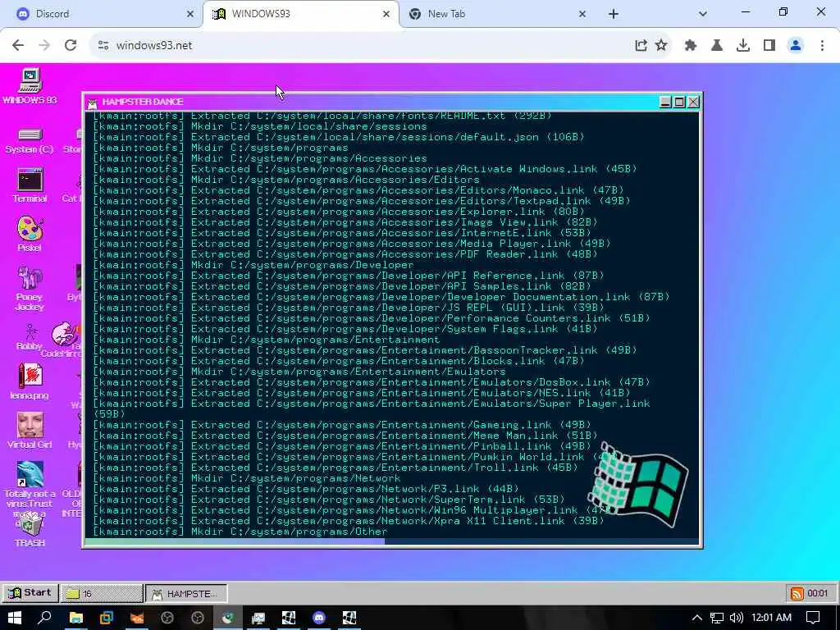Toggle the browser side panel icon
840x630 pixels.
[x=769, y=46]
